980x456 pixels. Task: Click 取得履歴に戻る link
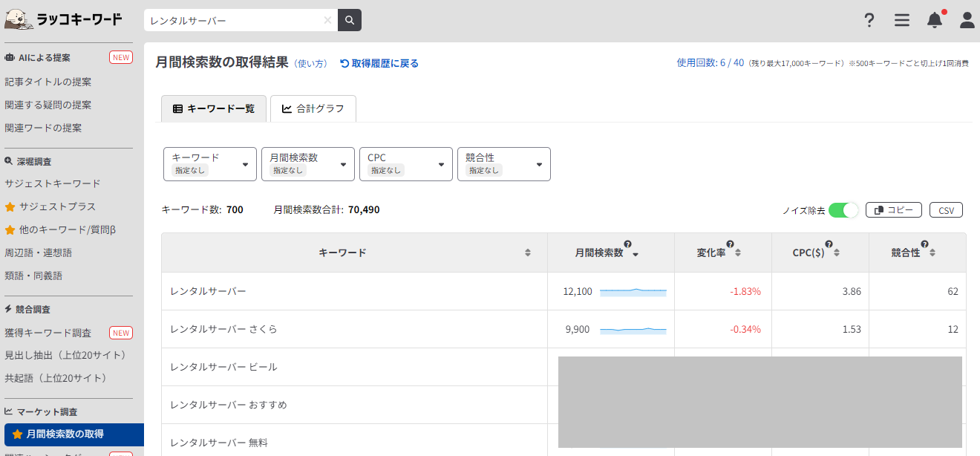click(x=379, y=64)
